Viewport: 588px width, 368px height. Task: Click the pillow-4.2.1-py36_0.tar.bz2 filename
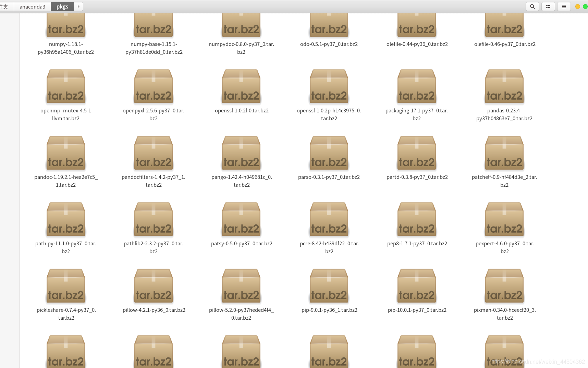click(x=154, y=310)
